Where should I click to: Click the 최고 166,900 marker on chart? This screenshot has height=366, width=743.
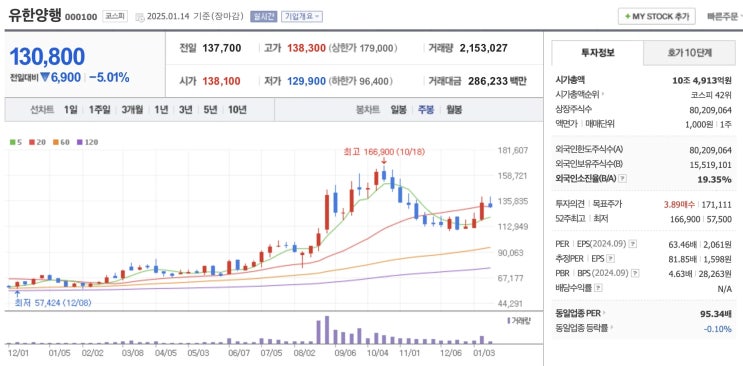(x=384, y=152)
